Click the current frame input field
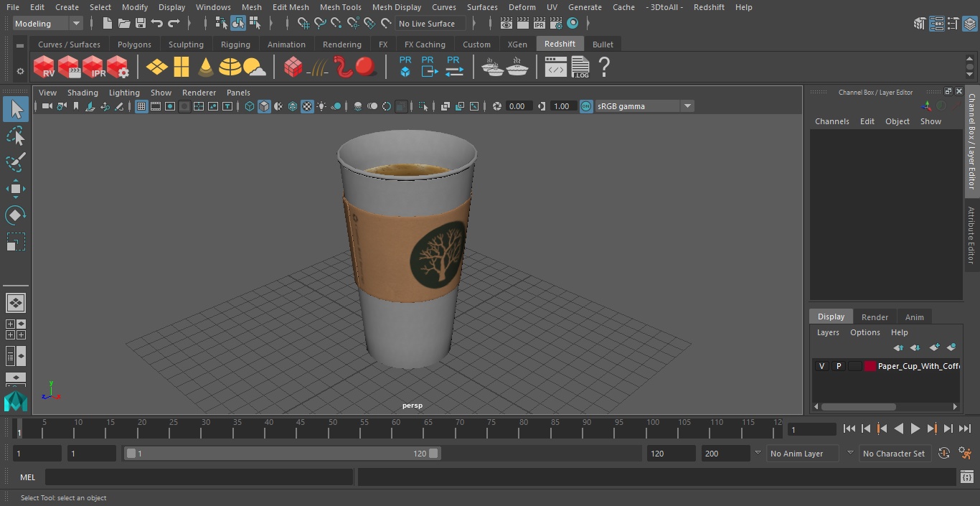The width and height of the screenshot is (980, 506). coord(811,429)
